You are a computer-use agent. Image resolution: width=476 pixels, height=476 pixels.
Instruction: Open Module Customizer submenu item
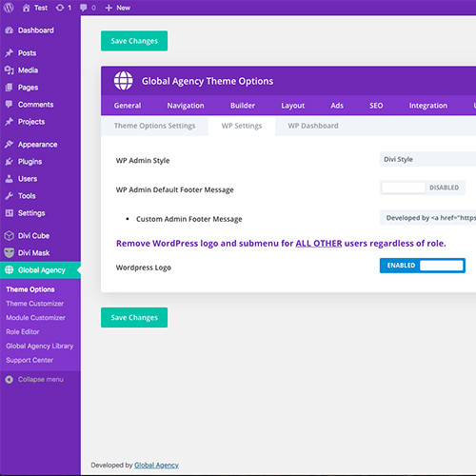coord(35,318)
